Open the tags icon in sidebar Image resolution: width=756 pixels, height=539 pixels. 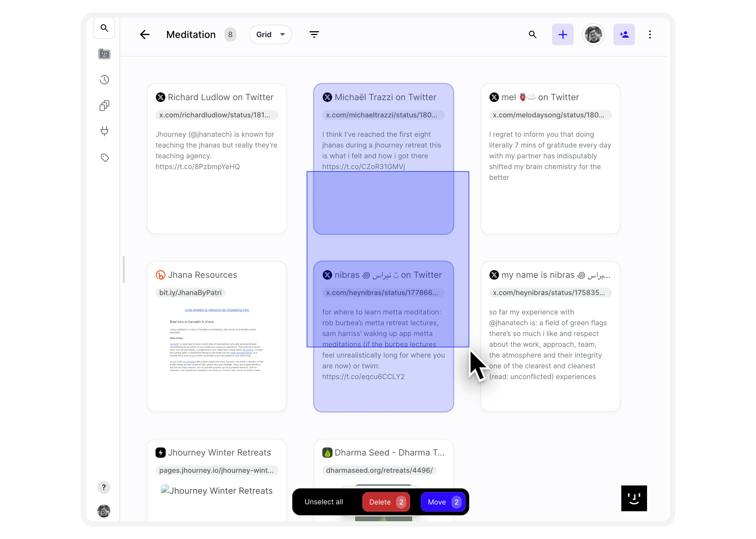click(x=105, y=158)
